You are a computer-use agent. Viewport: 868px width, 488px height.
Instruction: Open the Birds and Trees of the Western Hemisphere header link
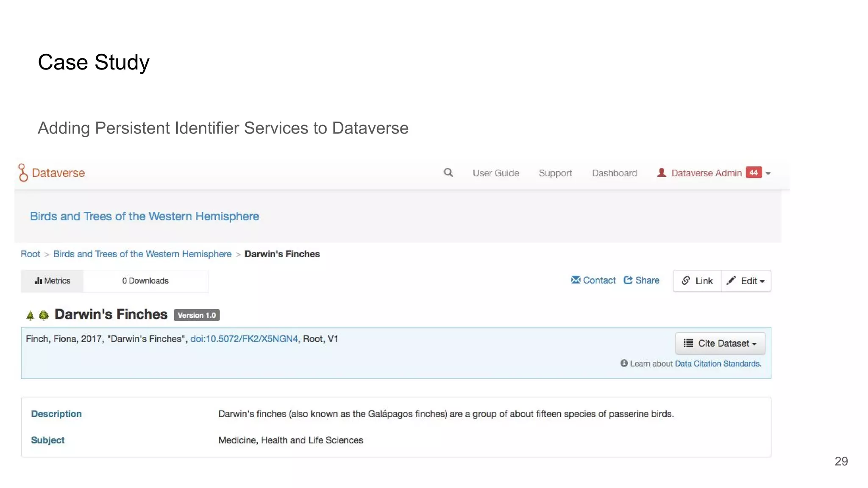click(x=144, y=216)
